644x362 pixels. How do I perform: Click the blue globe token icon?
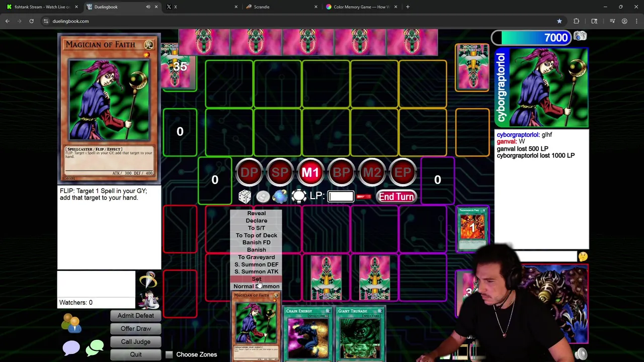pos(280,197)
